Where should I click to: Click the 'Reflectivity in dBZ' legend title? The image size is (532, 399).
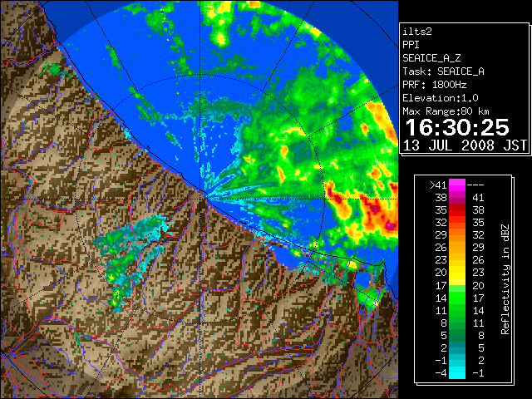[505, 279]
